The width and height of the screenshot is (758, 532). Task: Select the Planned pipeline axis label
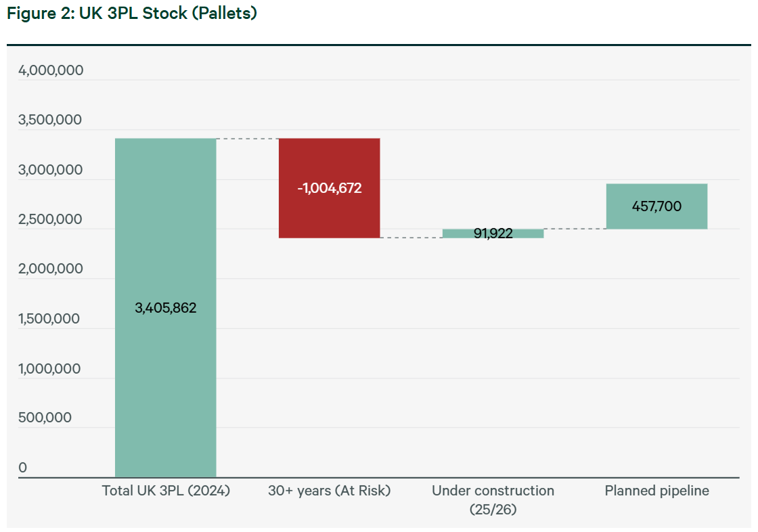[656, 491]
